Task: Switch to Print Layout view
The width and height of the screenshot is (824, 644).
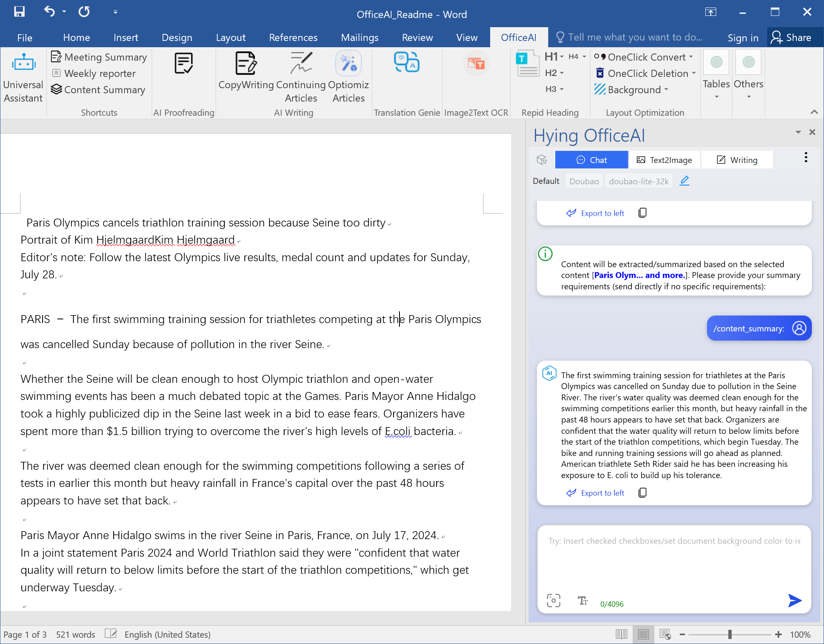Action: point(643,634)
